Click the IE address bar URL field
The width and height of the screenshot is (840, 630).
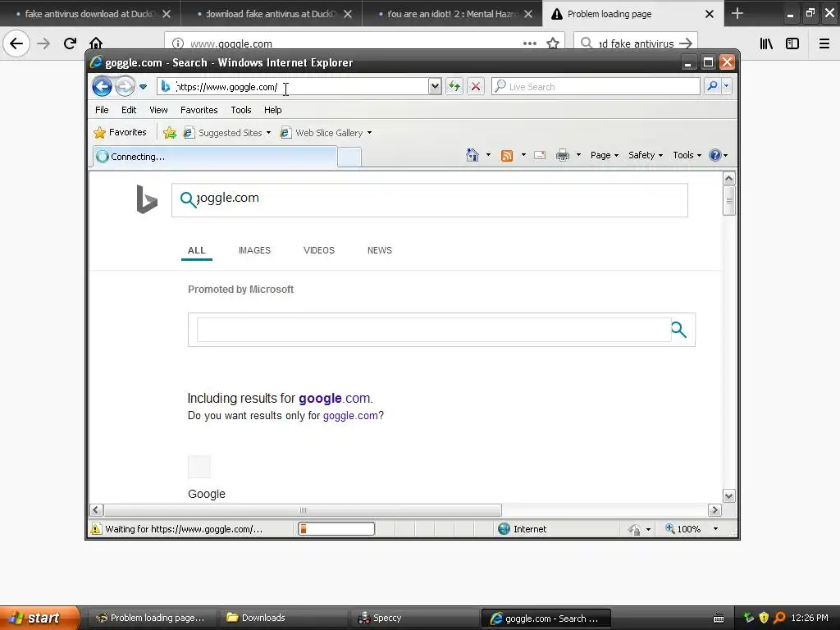coord(293,87)
